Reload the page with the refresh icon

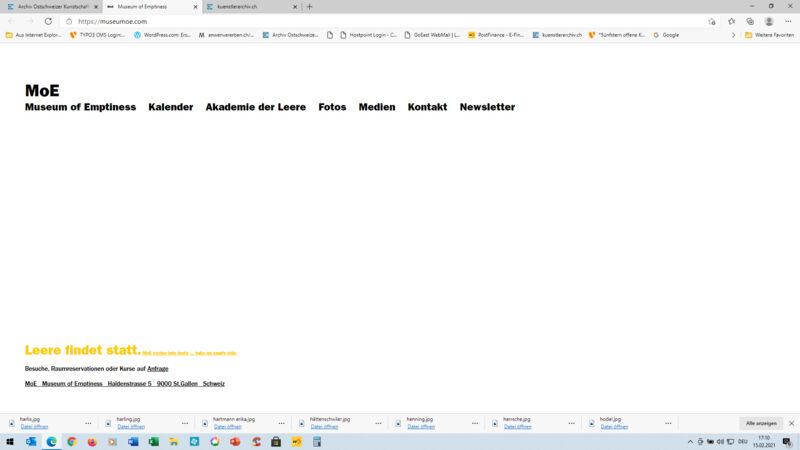[x=48, y=21]
